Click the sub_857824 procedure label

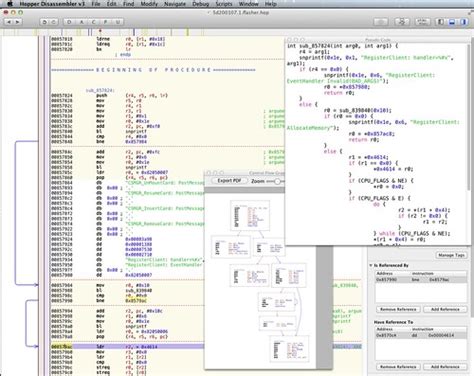coord(100,90)
